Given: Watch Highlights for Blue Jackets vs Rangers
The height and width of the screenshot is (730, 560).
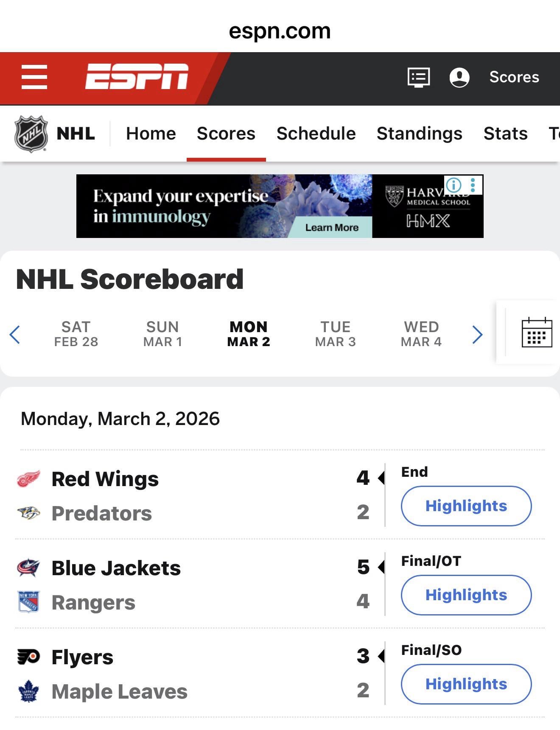Looking at the screenshot, I should pos(466,595).
